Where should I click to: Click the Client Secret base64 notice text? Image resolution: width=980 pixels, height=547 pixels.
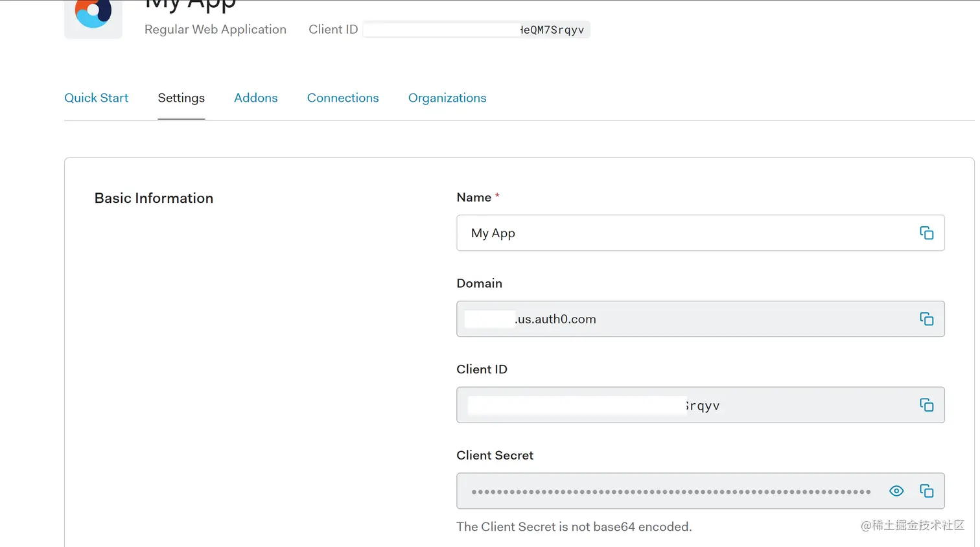[574, 526]
